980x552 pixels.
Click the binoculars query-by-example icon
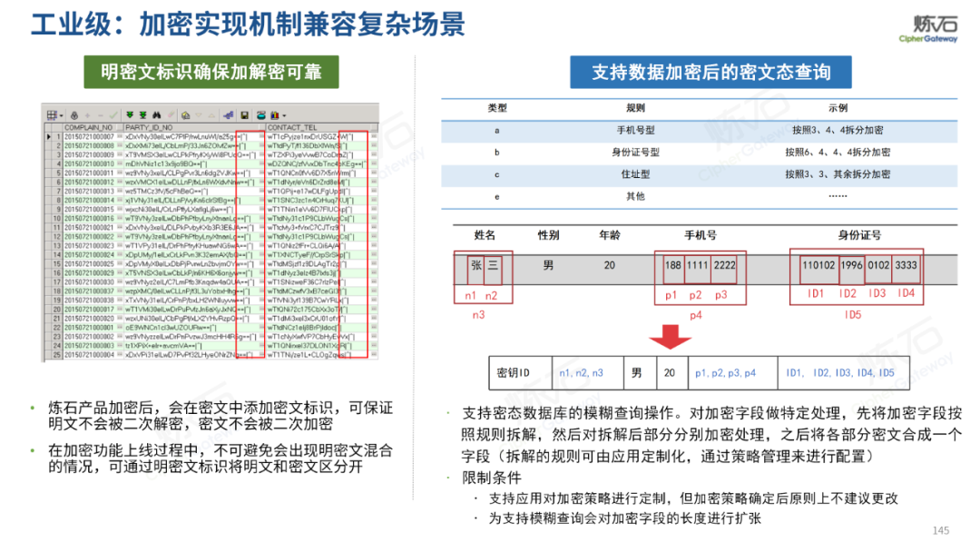pyautogui.click(x=156, y=115)
